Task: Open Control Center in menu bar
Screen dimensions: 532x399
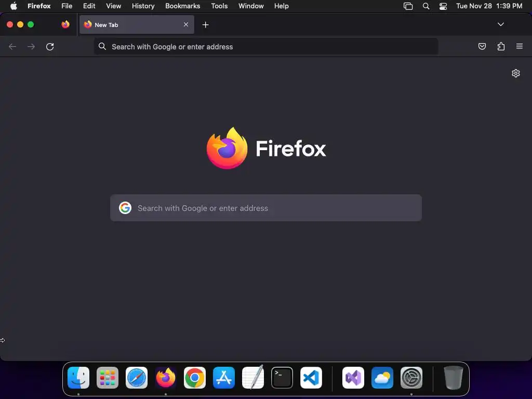Action: (x=443, y=6)
